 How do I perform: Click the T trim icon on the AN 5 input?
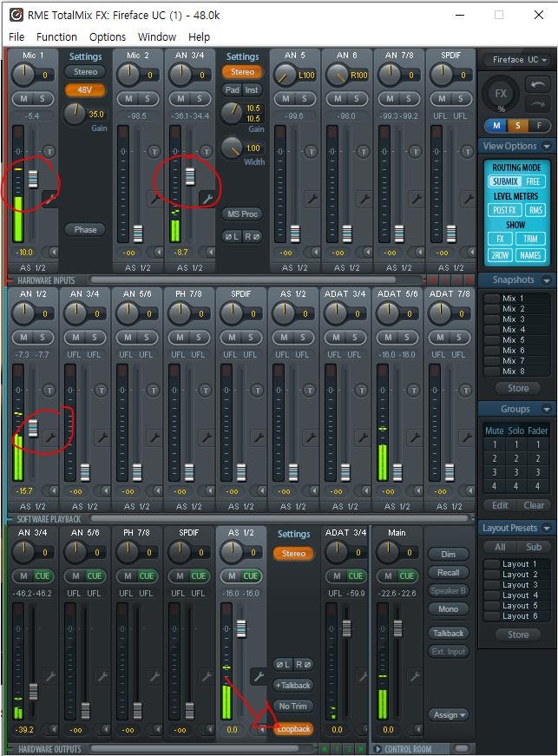(311, 151)
